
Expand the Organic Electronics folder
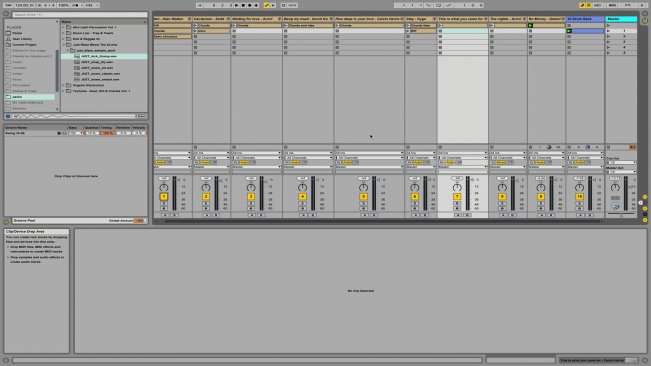(x=64, y=85)
